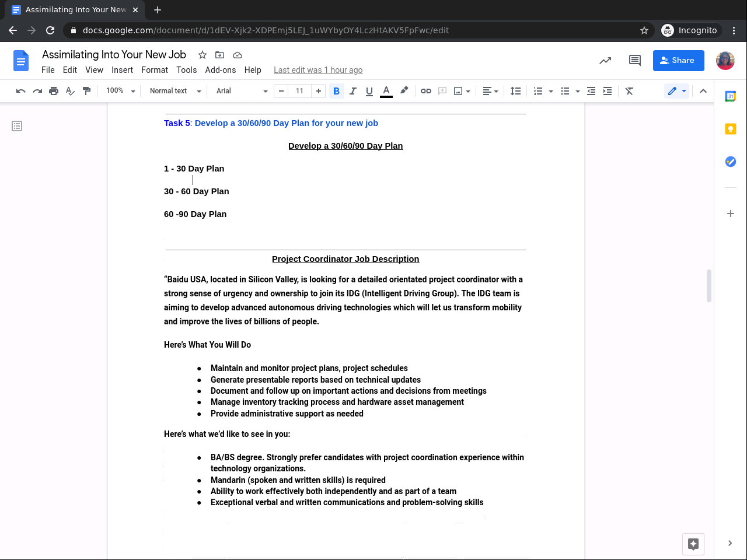Image resolution: width=747 pixels, height=560 pixels.
Task: Add a comment from the toolbar
Action: coord(442,91)
